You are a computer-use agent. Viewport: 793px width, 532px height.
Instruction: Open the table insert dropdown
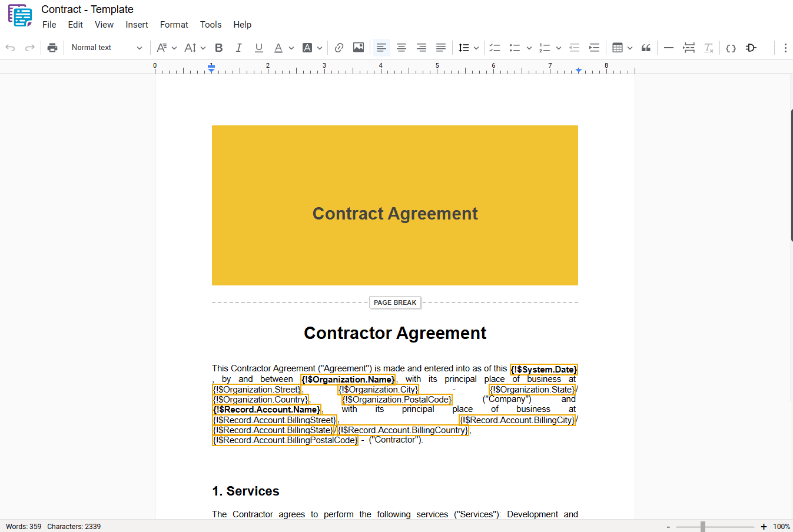click(622, 48)
